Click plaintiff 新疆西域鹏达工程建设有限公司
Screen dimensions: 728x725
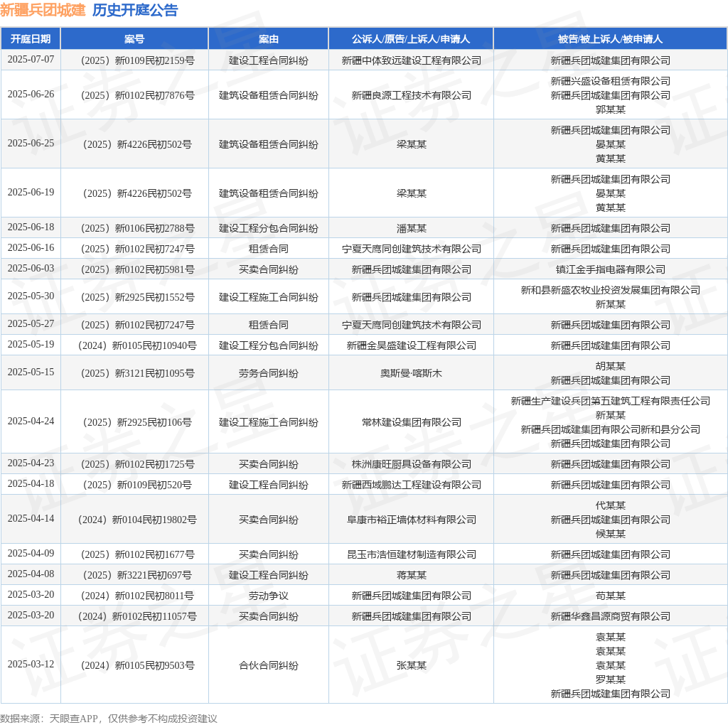(x=411, y=485)
